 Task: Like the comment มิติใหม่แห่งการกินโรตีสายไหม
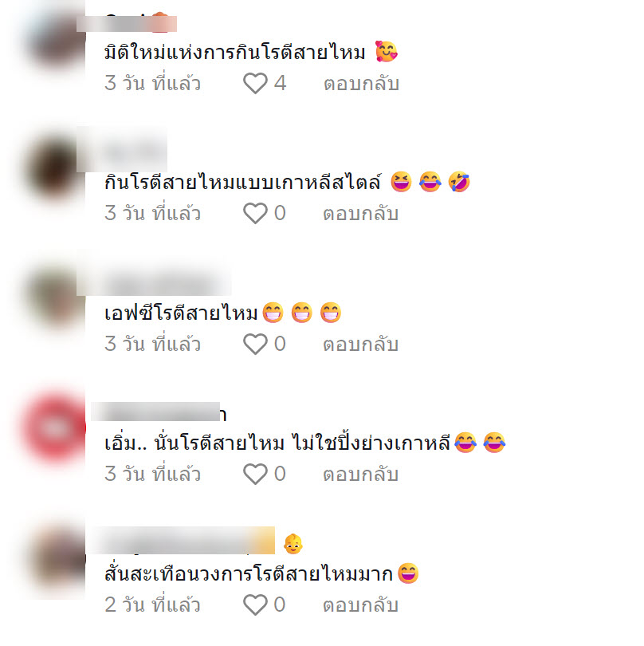(x=255, y=83)
